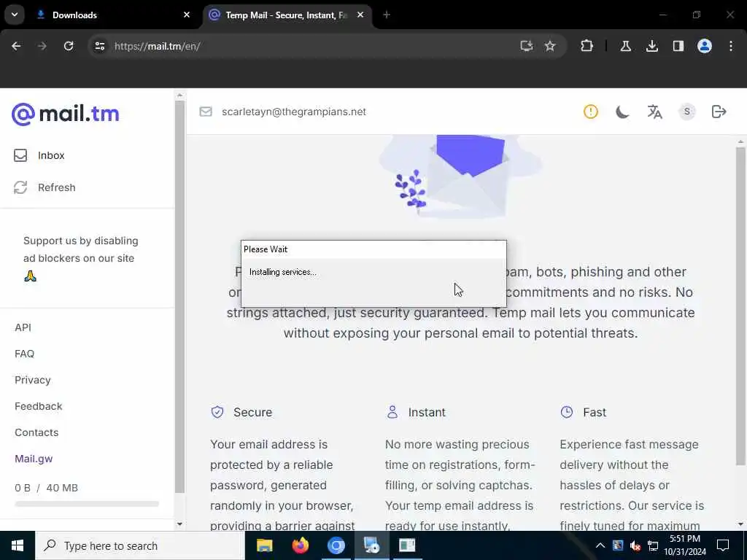Click the taskbar search box

click(140, 545)
